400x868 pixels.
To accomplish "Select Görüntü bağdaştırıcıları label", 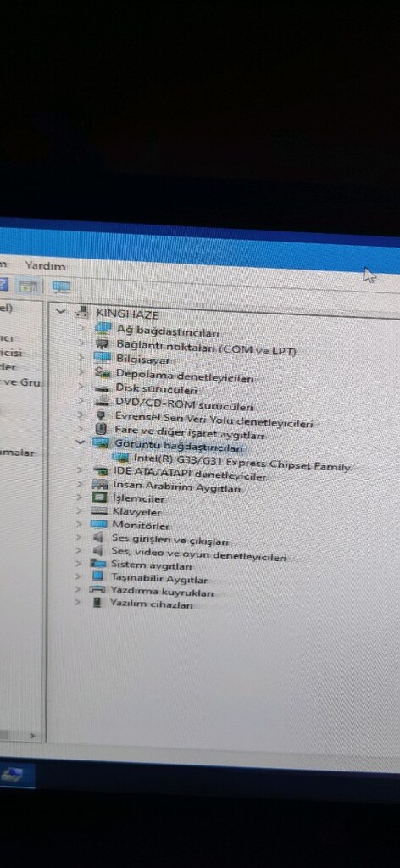I will 179,447.
